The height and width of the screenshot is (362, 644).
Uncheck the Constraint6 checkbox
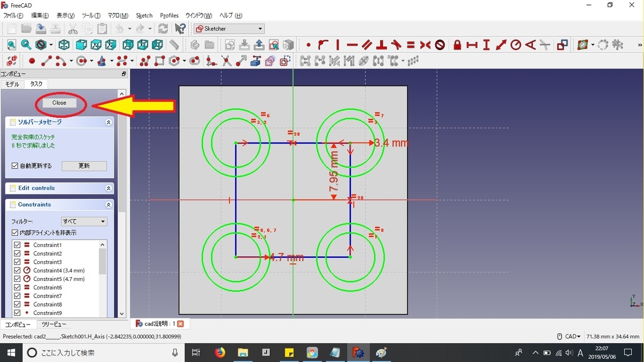(x=17, y=287)
